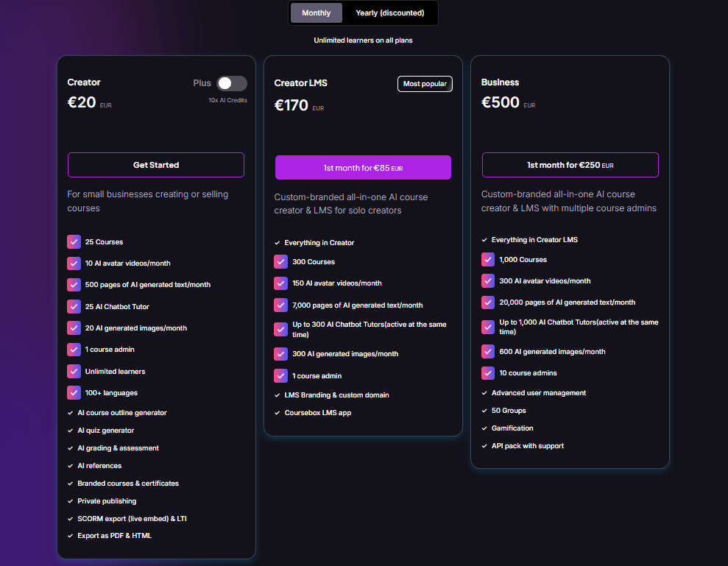The image size is (728, 566).
Task: Click checkmark beside 1,000 Courses
Action: 487,259
